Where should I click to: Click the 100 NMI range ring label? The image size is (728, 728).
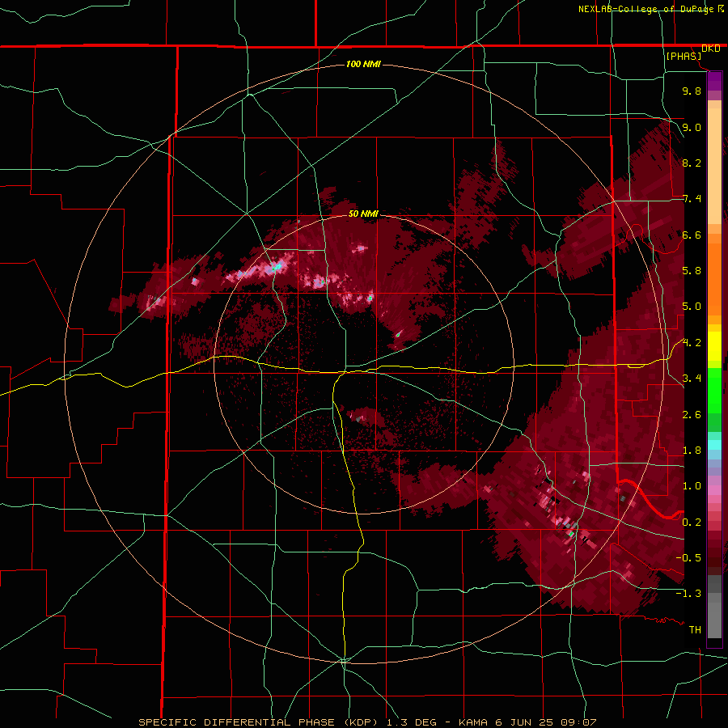[x=363, y=64]
